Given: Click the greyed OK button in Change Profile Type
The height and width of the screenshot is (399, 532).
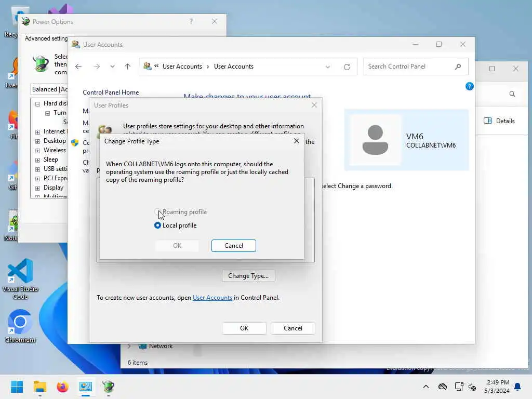Looking at the screenshot, I should tap(177, 246).
